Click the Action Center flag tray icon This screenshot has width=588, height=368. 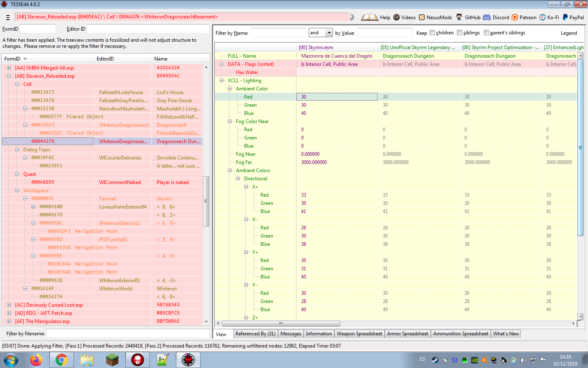[x=543, y=360]
